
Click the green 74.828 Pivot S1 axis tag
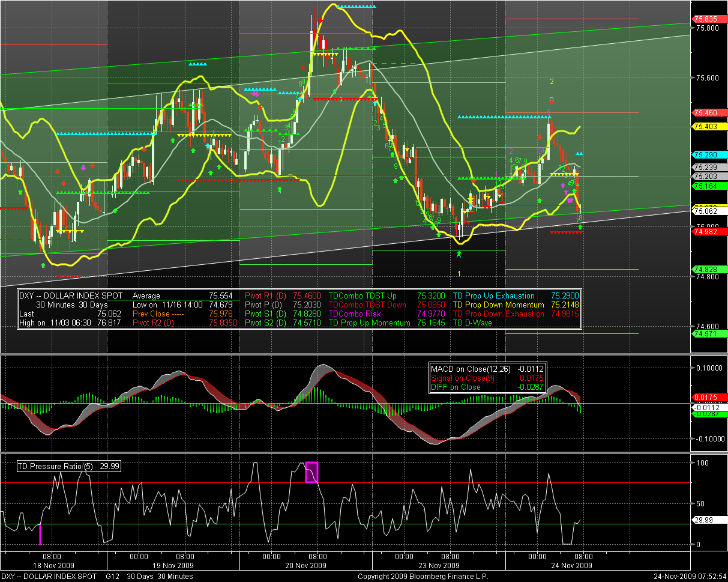[x=705, y=269]
